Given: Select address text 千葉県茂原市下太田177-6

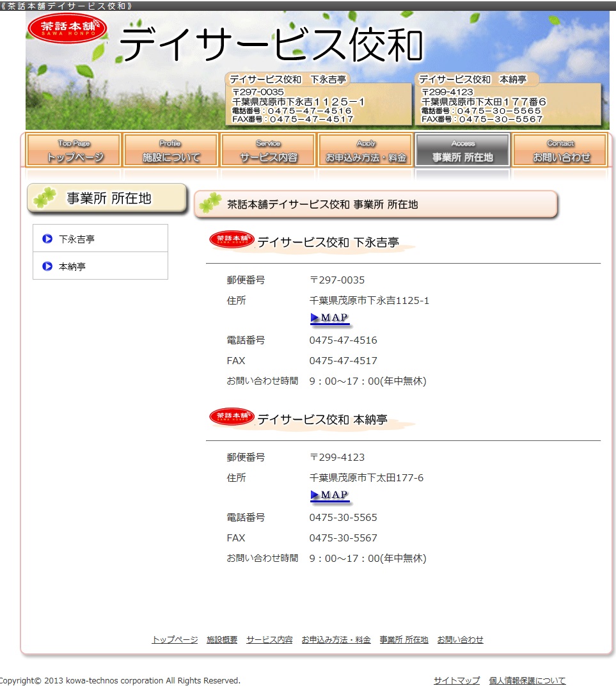Looking at the screenshot, I should [x=367, y=477].
